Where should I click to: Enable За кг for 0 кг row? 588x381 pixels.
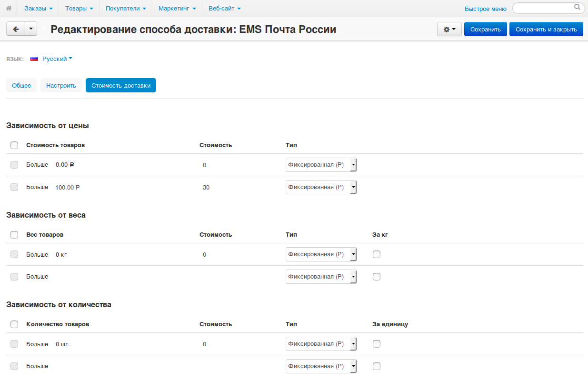pos(377,254)
